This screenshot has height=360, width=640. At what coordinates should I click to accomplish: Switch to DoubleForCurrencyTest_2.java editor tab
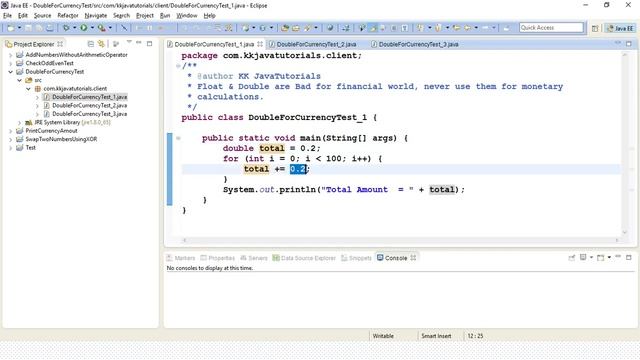[312, 44]
